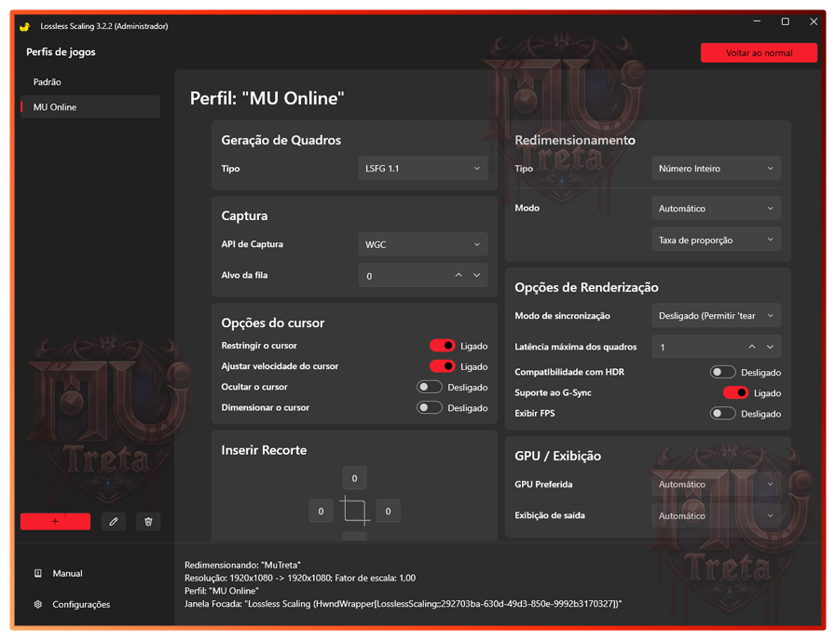The image size is (835, 644).
Task: Click the Configurações gear icon
Action: (x=38, y=604)
